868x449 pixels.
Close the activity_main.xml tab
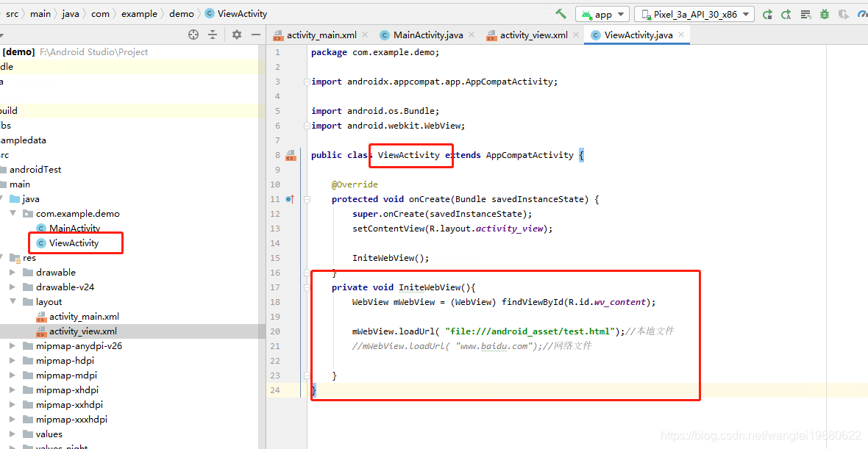coord(365,35)
